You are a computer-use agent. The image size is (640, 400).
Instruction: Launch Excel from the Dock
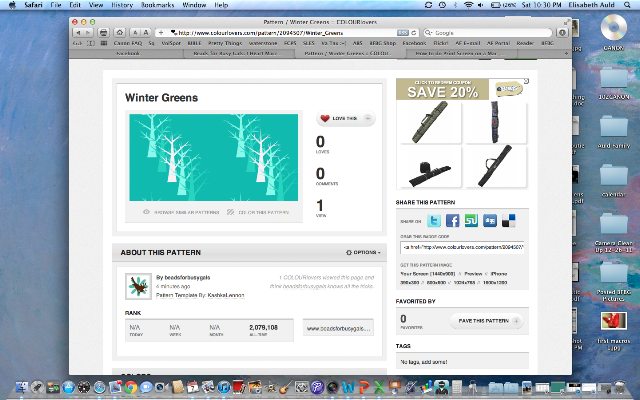pos(379,387)
